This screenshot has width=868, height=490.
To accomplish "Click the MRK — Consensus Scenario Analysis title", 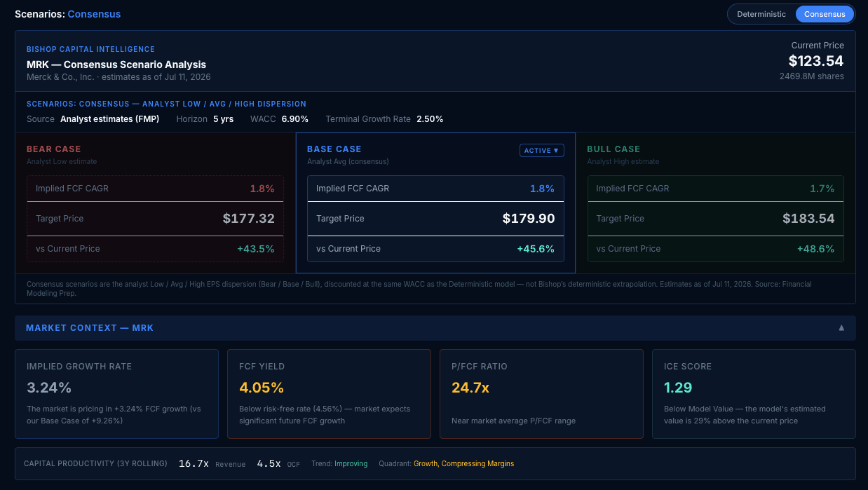I will [x=116, y=64].
